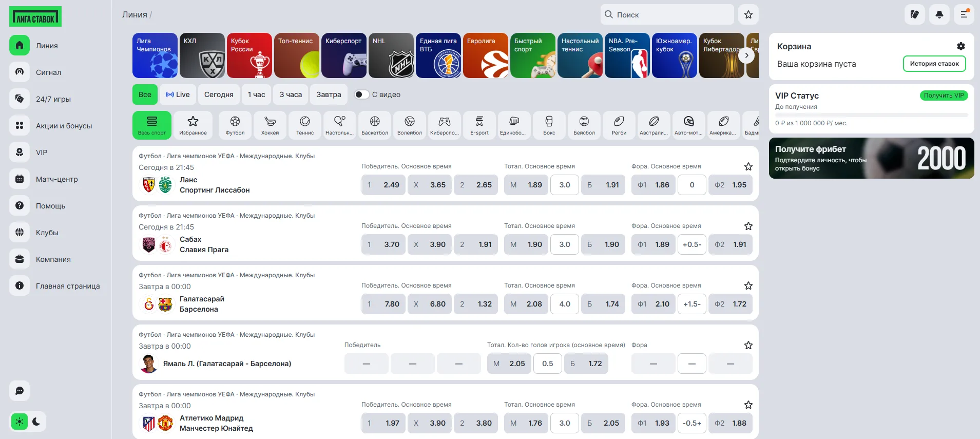Filter events by Live tab
Image resolution: width=980 pixels, height=439 pixels.
(x=178, y=94)
